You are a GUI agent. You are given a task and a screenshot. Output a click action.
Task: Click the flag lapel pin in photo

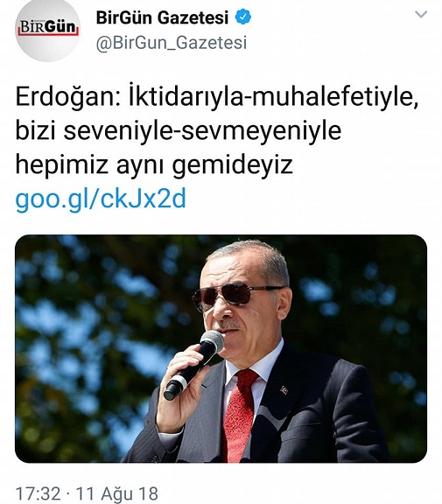coord(284,390)
